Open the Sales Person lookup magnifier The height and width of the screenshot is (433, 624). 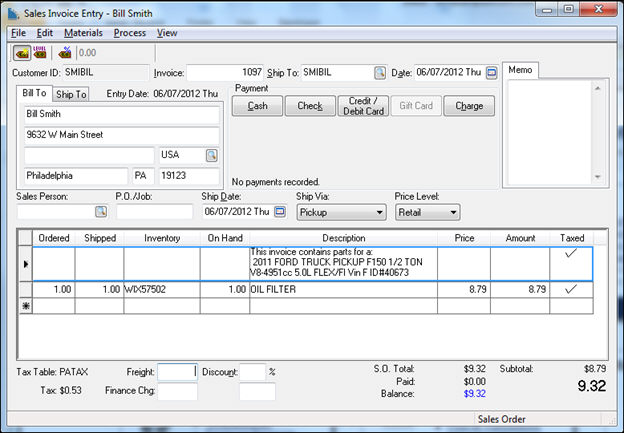tap(101, 212)
